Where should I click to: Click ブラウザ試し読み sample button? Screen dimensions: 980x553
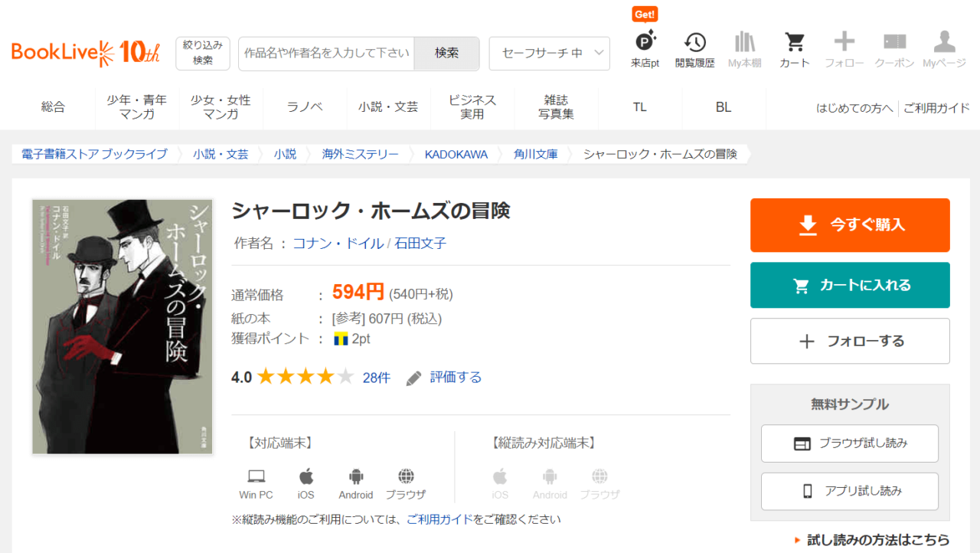pyautogui.click(x=849, y=443)
